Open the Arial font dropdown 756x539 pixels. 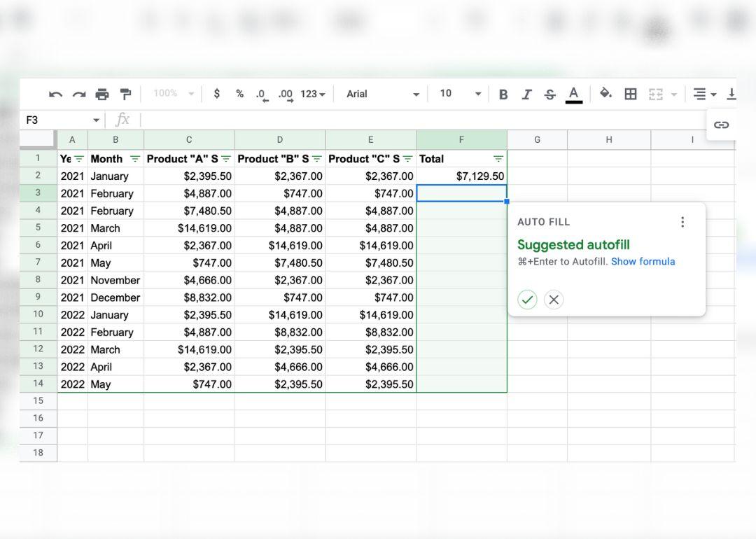pyautogui.click(x=382, y=94)
